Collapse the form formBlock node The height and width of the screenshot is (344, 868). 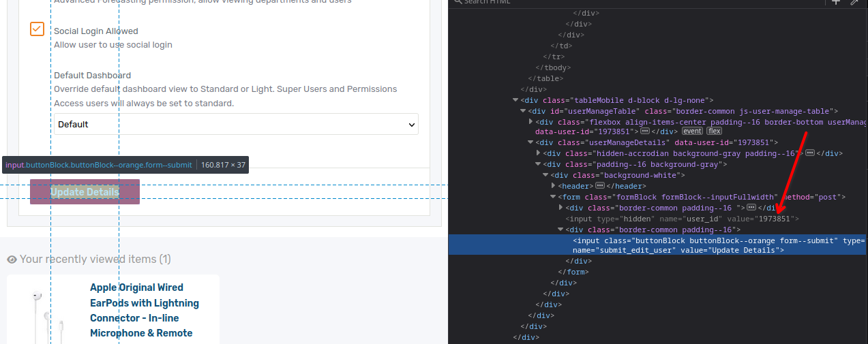click(x=553, y=198)
